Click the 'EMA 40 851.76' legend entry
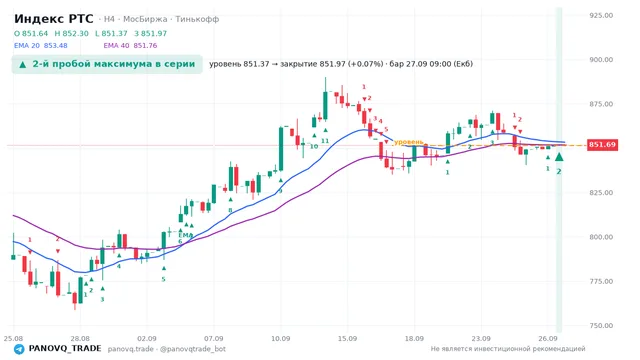Viewport: 640px width, 360px height. tap(130, 45)
